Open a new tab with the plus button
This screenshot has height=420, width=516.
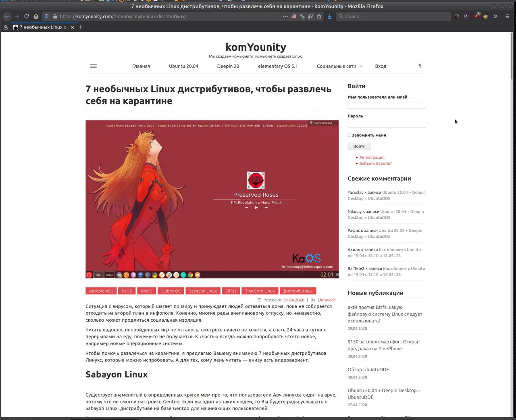(x=81, y=27)
